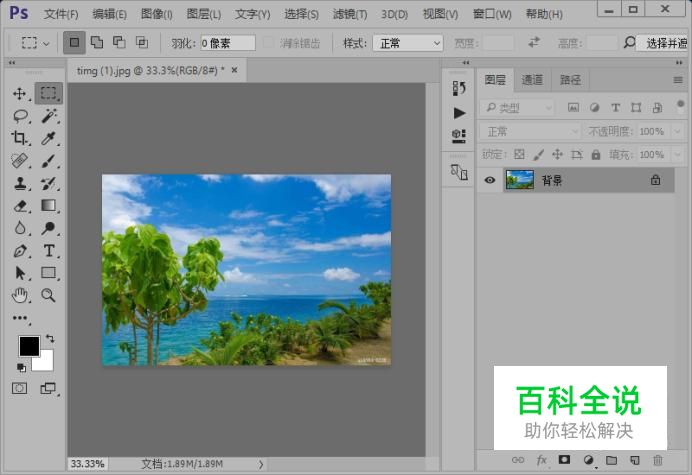Click the foreground black color swatch
Image resolution: width=692 pixels, height=475 pixels.
29,345
